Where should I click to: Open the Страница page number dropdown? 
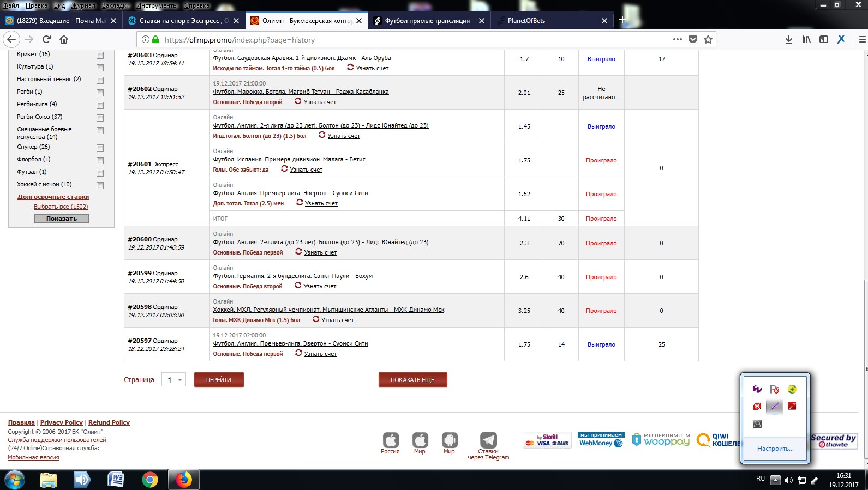tap(174, 380)
